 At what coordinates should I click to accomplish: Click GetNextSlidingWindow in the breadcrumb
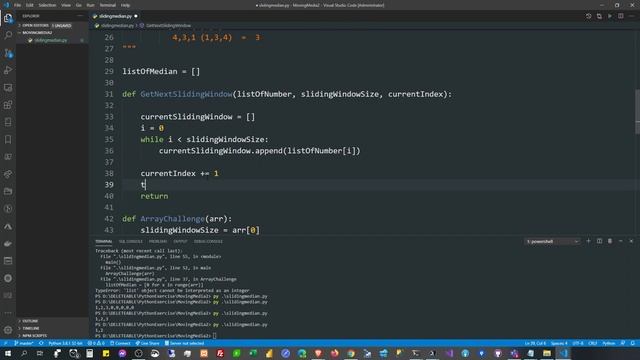pos(168,25)
